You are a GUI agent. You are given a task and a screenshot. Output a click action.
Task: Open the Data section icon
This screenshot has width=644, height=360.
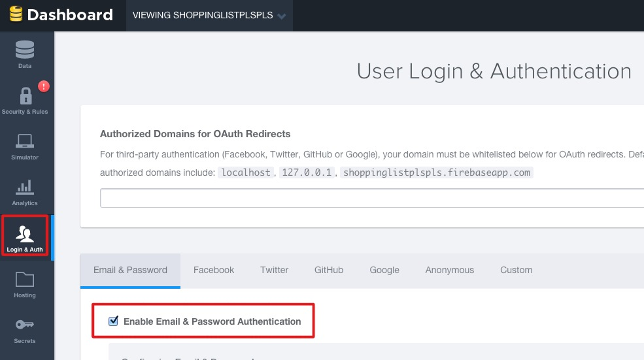tap(25, 50)
